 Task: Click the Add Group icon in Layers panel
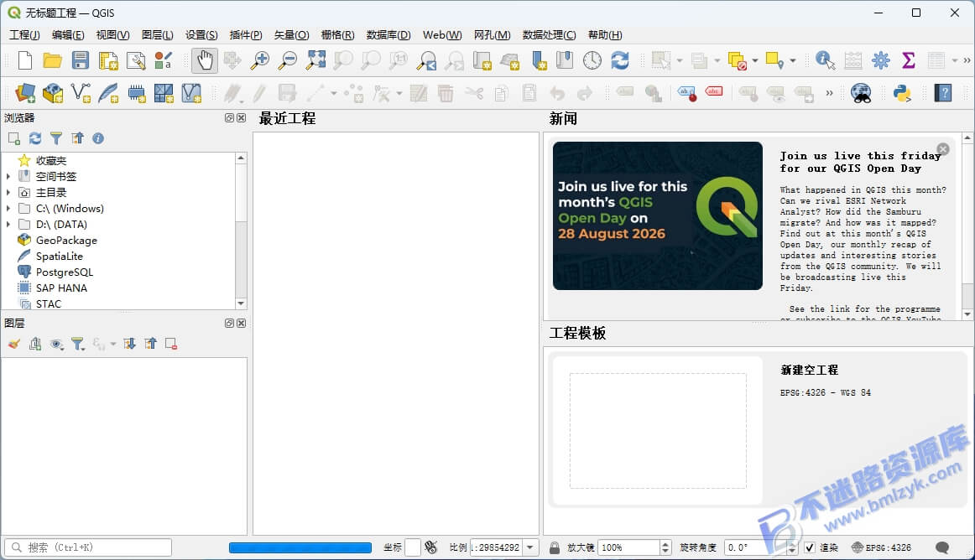coord(35,344)
